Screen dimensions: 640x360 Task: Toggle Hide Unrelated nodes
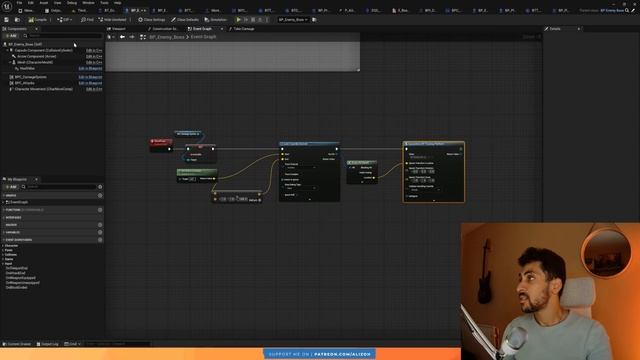[x=112, y=20]
